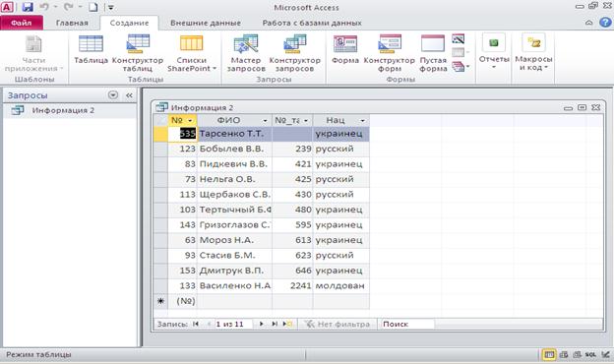
Task: Switch to the Главная (Home) tab
Action: 72,23
